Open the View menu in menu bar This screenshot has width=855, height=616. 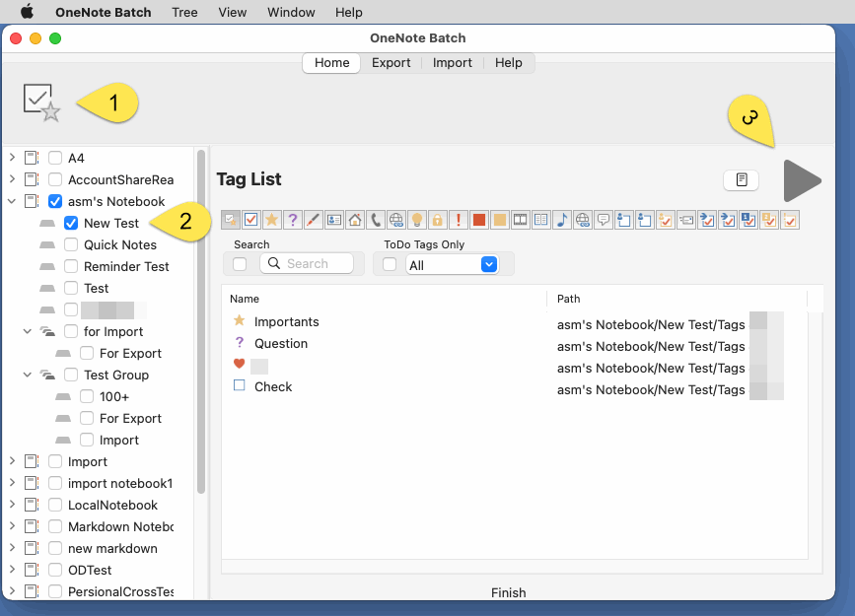(x=233, y=12)
